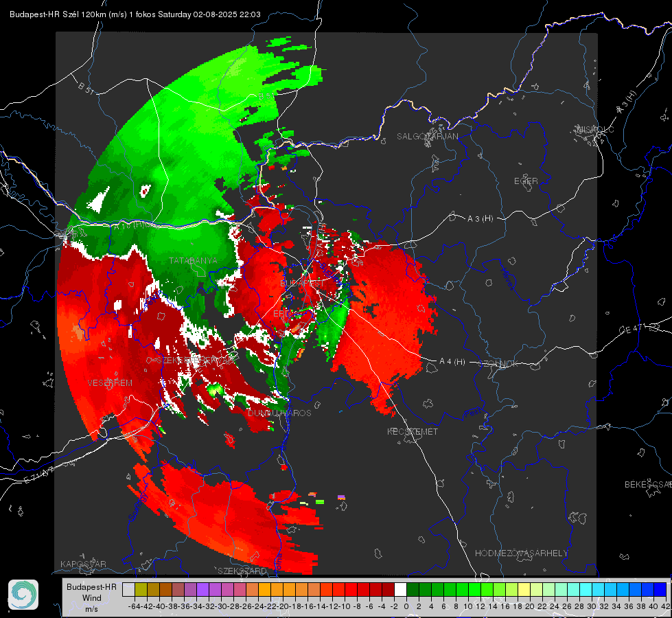Click the Somogy county label
The width and height of the screenshot is (672, 618).
click(138, 507)
